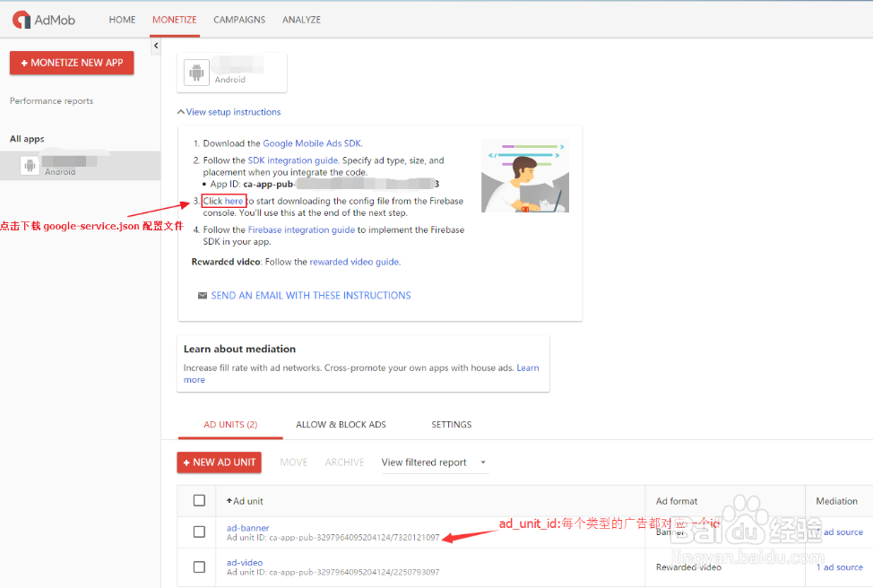The image size is (873, 588).
Task: Check the select-all checkbox in the table header
Action: point(199,500)
